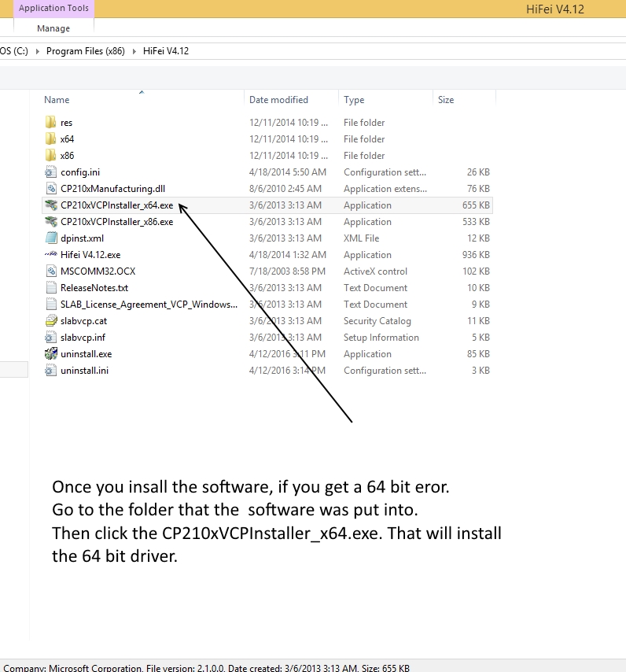Navigate to OS (C:) in breadcrumb
Screen dimensions: 626x672
[14, 51]
